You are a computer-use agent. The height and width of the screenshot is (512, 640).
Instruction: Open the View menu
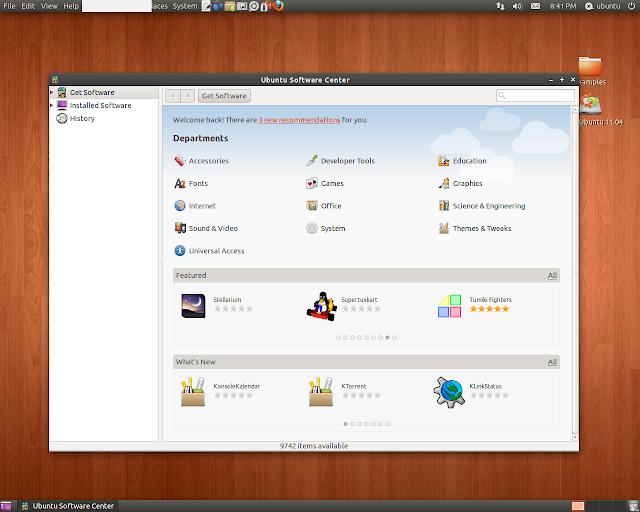49,6
